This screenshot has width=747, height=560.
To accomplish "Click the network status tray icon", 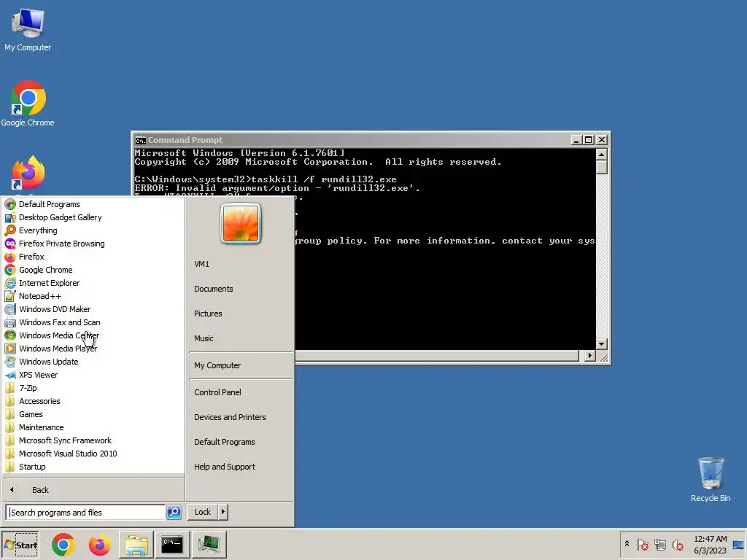I will tap(659, 544).
